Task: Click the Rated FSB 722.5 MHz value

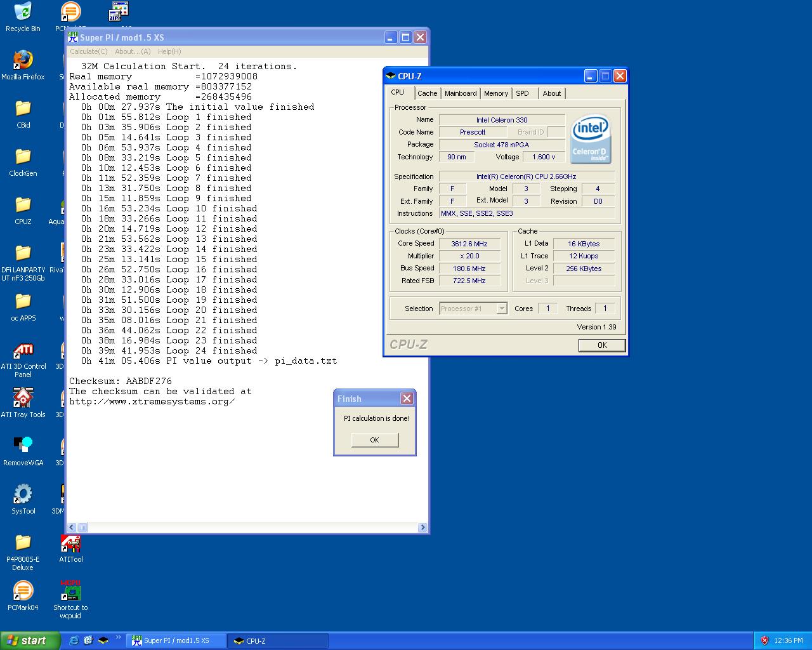Action: [x=469, y=281]
